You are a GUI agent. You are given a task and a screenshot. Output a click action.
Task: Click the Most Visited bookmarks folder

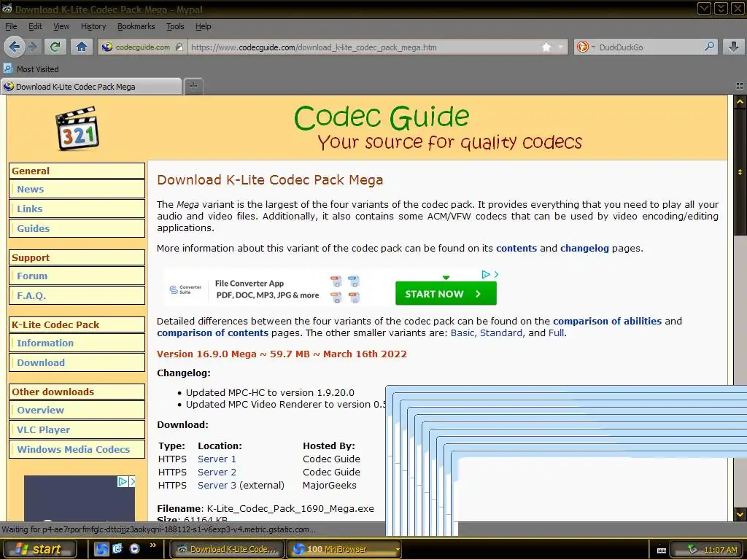pos(31,69)
